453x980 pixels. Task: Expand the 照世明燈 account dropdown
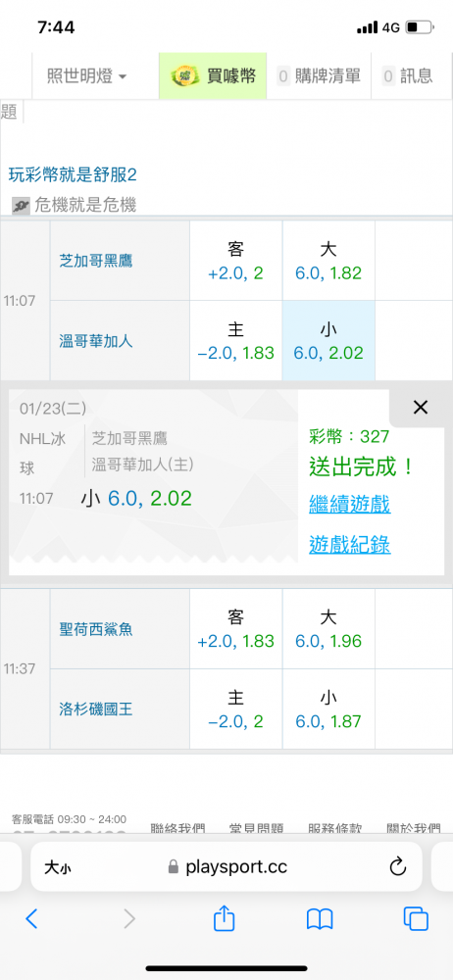[x=86, y=76]
